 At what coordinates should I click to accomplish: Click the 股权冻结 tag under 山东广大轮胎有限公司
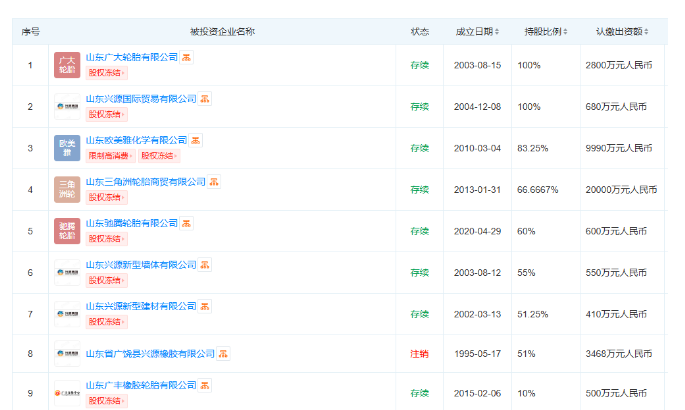click(104, 73)
